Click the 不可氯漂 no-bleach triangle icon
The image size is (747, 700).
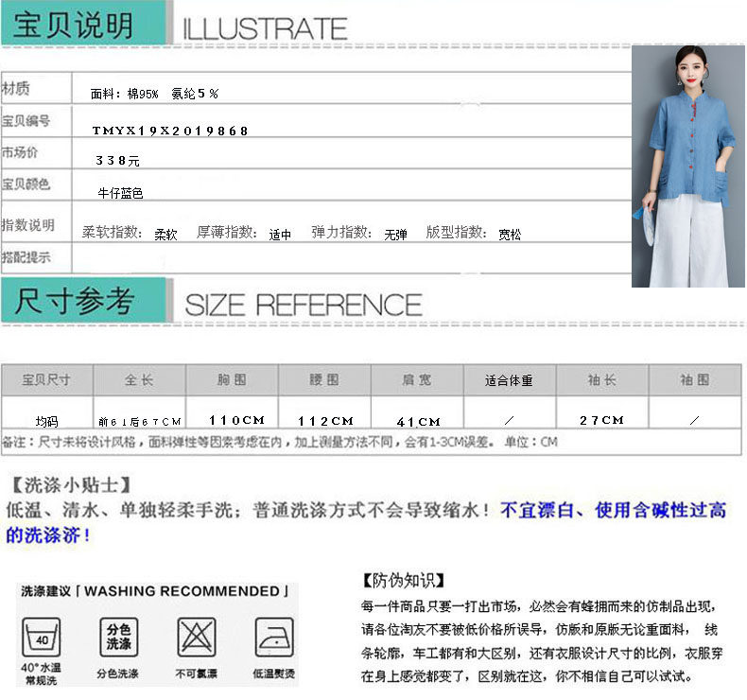click(x=196, y=638)
